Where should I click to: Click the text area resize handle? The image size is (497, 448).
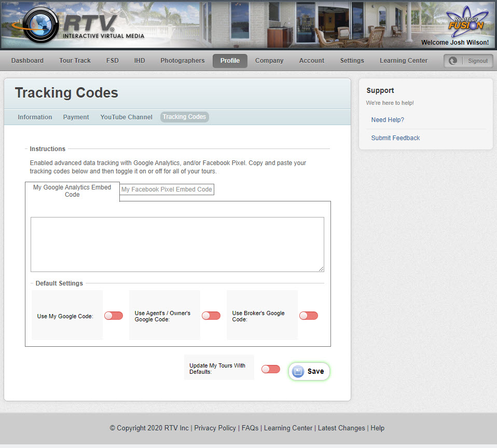pyautogui.click(x=321, y=269)
